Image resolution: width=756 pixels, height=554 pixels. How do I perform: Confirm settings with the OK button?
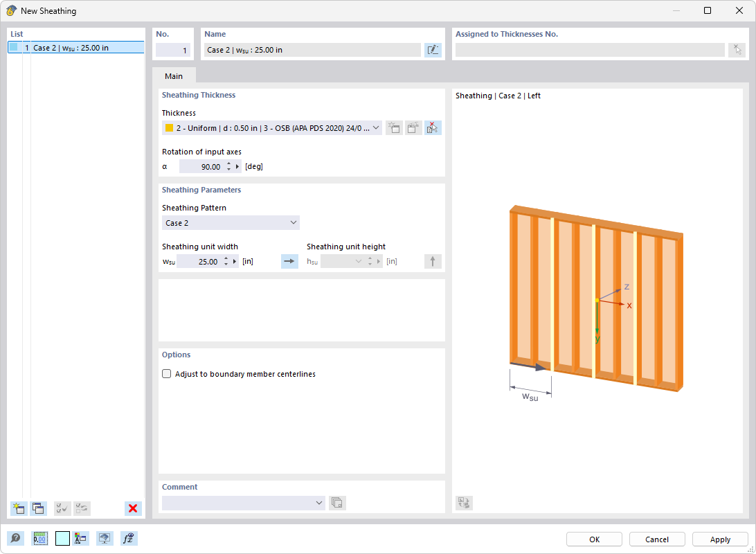click(593, 539)
